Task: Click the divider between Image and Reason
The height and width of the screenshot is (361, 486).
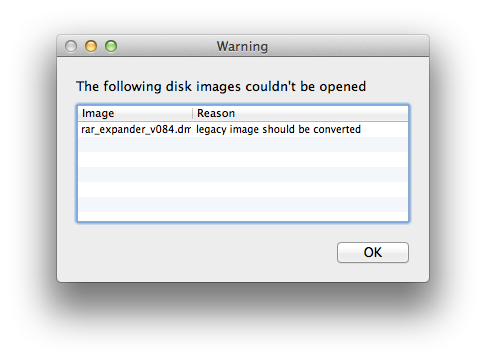Action: [x=192, y=113]
